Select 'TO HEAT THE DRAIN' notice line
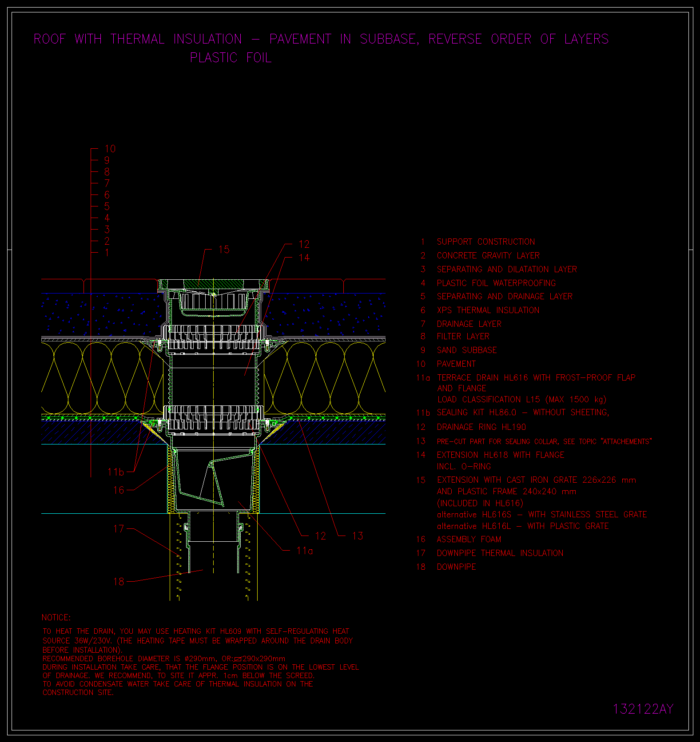700x742 pixels. coord(196,631)
